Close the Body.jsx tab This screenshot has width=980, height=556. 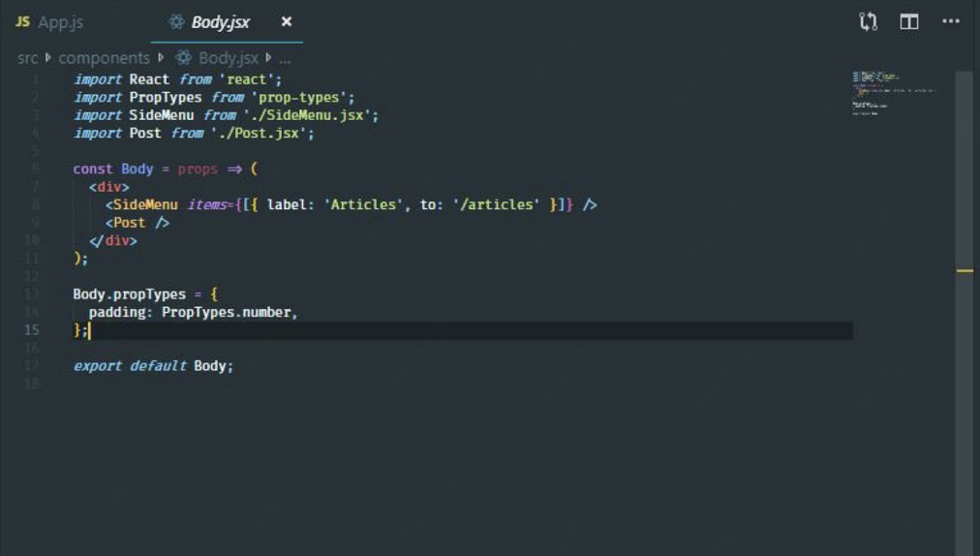coord(287,22)
